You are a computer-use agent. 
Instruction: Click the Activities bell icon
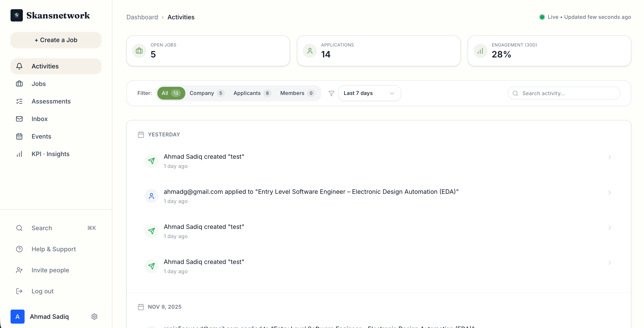20,66
